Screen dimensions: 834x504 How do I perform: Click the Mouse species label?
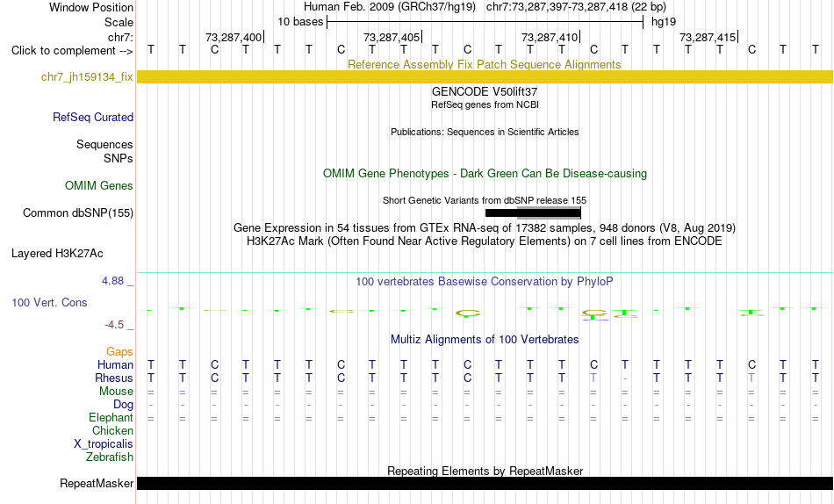pos(116,392)
